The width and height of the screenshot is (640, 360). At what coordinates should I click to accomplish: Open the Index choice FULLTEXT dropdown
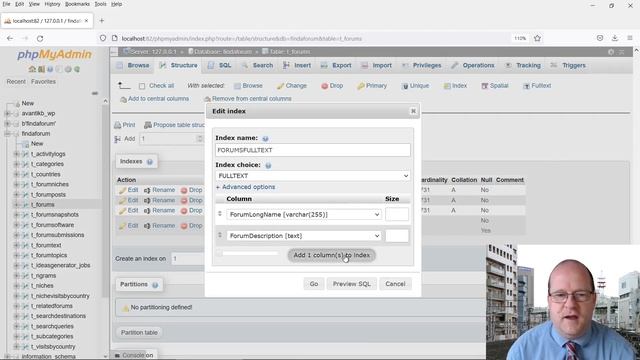tap(312, 176)
